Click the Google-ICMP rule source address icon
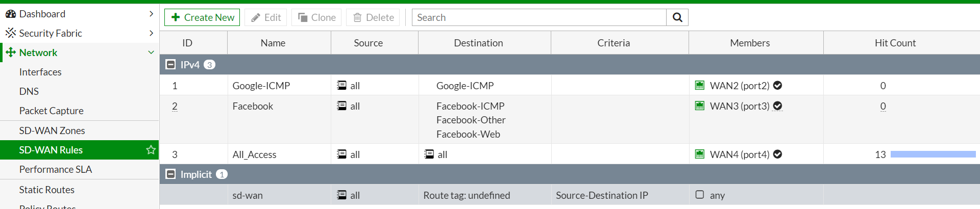 pyautogui.click(x=341, y=85)
